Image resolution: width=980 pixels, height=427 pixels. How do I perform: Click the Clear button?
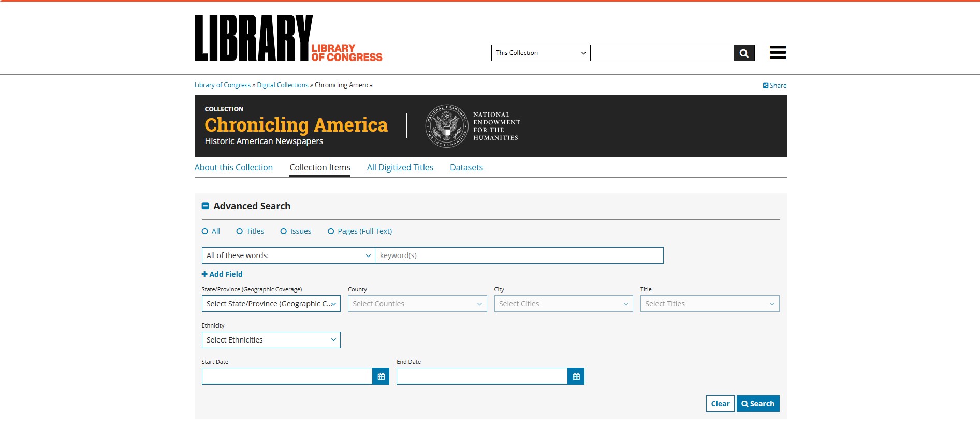pyautogui.click(x=720, y=404)
